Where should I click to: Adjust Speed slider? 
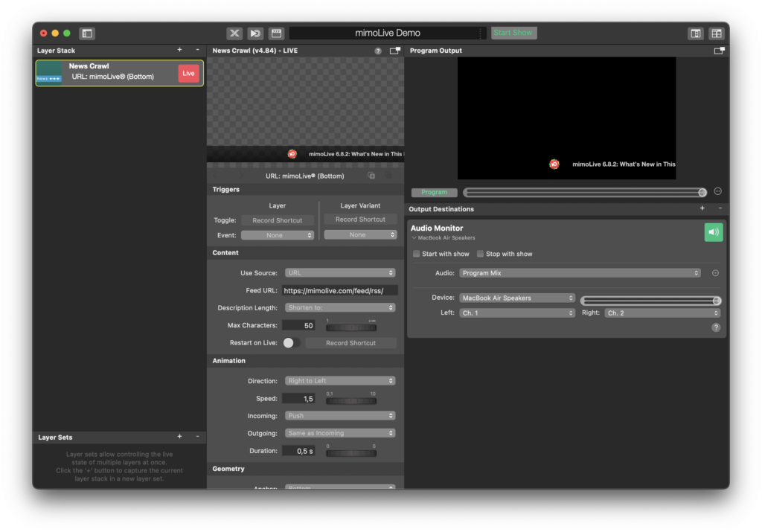[x=351, y=401]
